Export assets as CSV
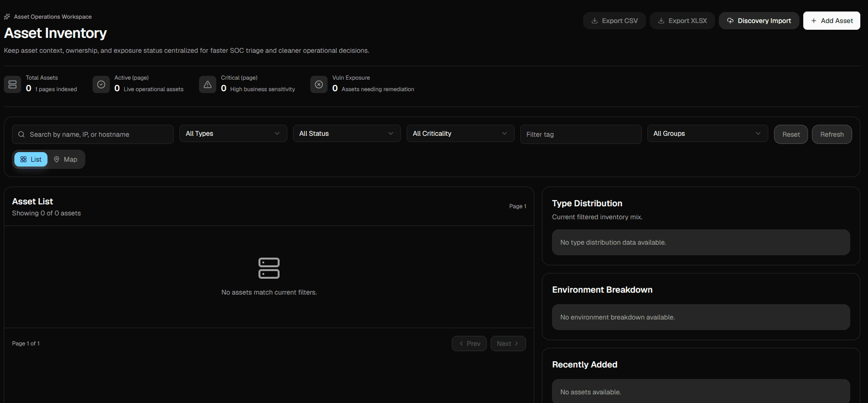Viewport: 868px width, 403px height. pyautogui.click(x=614, y=21)
